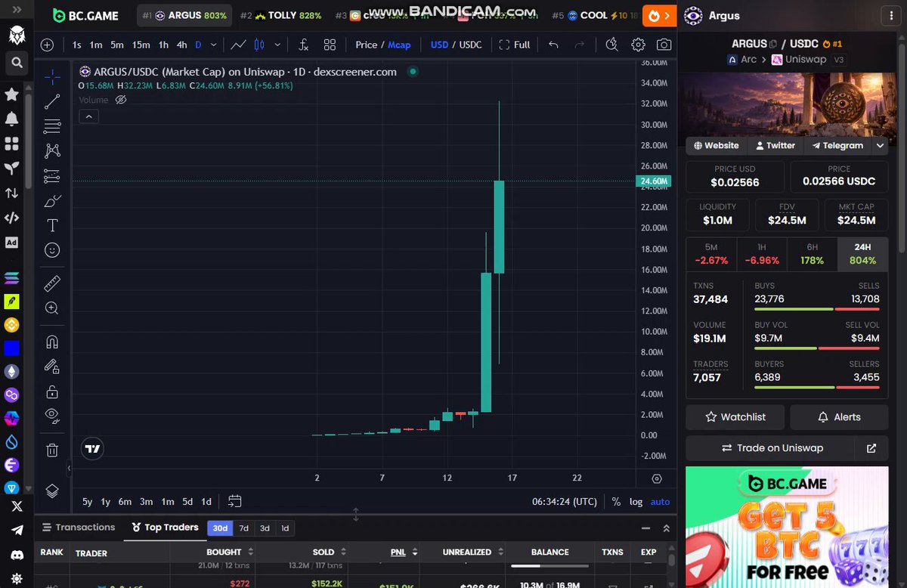Toggle Volume indicator visibility eye
907x588 pixels.
pos(121,100)
